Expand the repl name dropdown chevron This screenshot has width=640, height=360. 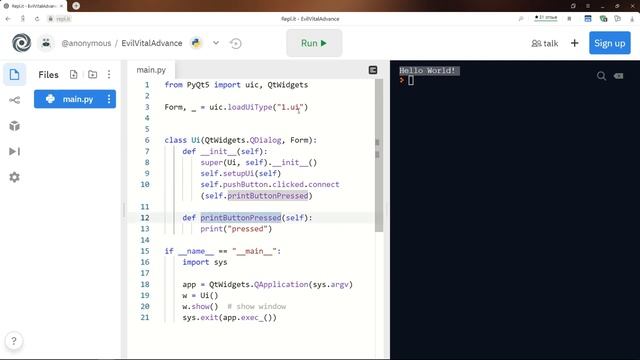(x=216, y=43)
